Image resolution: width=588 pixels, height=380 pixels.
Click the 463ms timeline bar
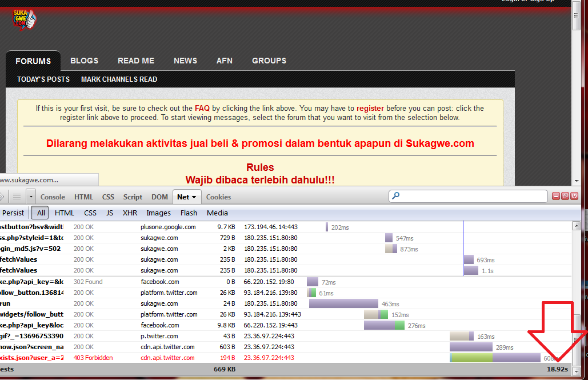[343, 303]
